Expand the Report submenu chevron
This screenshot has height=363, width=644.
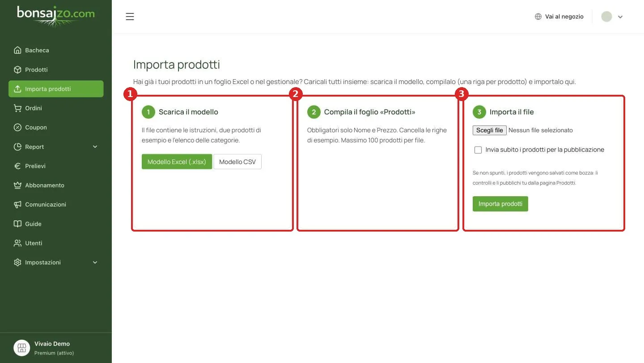95,147
